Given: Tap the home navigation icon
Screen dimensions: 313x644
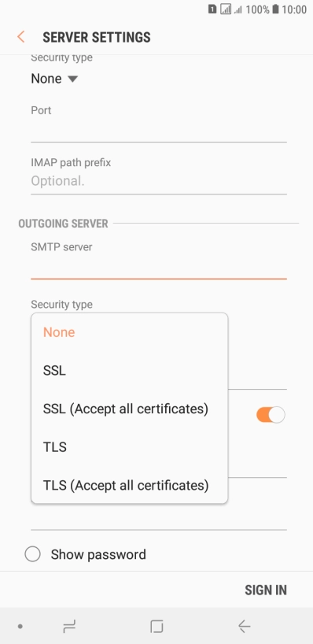Looking at the screenshot, I should [156, 627].
